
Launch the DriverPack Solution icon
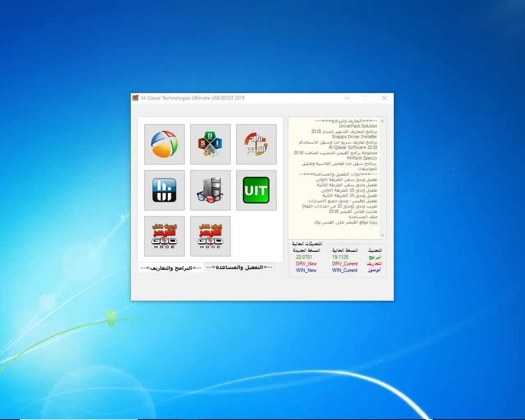click(164, 144)
